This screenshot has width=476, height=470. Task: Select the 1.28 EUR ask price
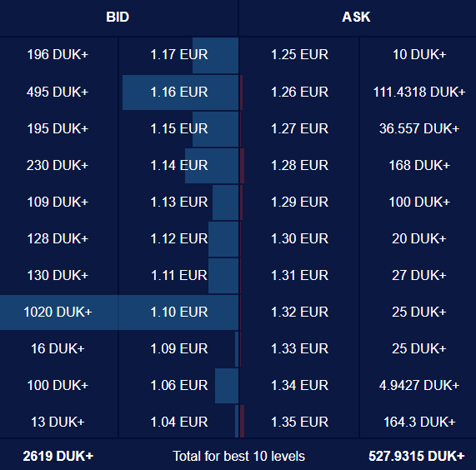(299, 165)
